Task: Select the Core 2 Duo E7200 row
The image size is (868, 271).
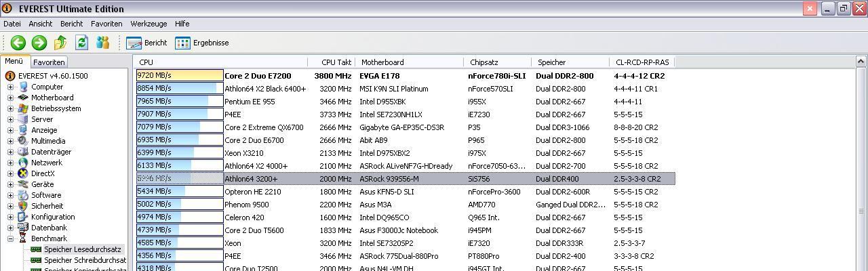Action: [x=405, y=76]
